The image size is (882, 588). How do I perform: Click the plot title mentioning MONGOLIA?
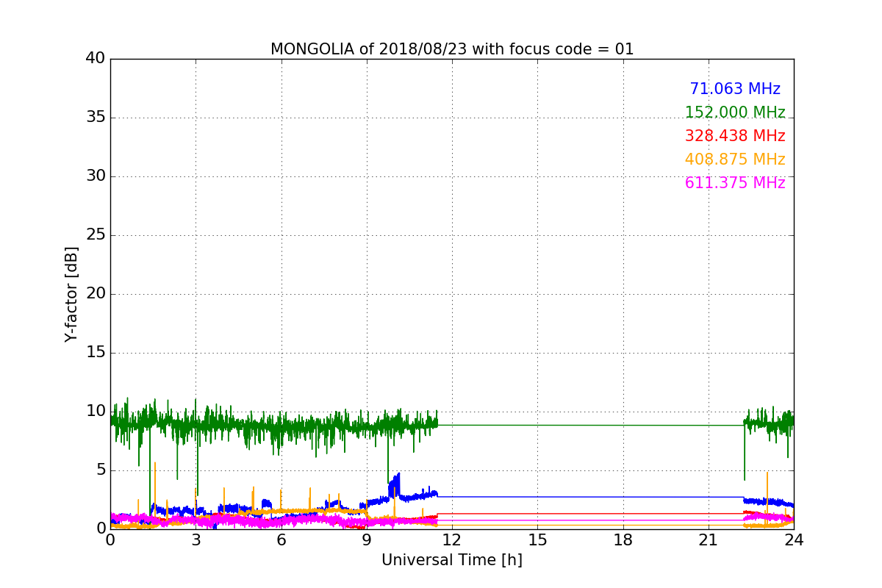pos(452,49)
